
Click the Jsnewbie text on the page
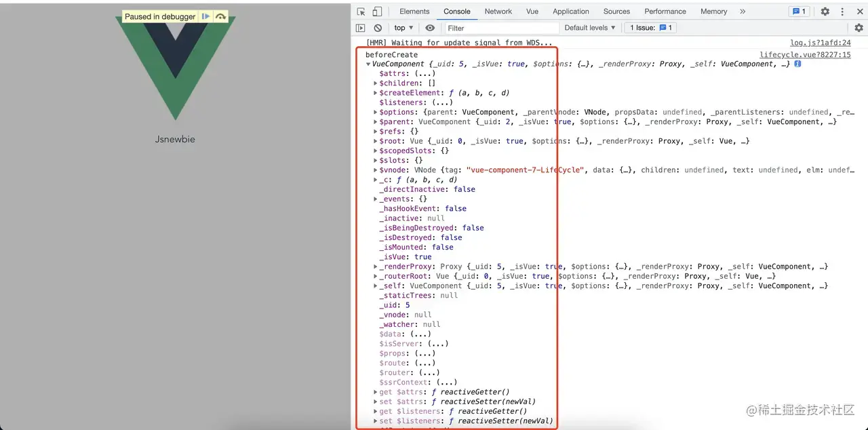pyautogui.click(x=175, y=139)
